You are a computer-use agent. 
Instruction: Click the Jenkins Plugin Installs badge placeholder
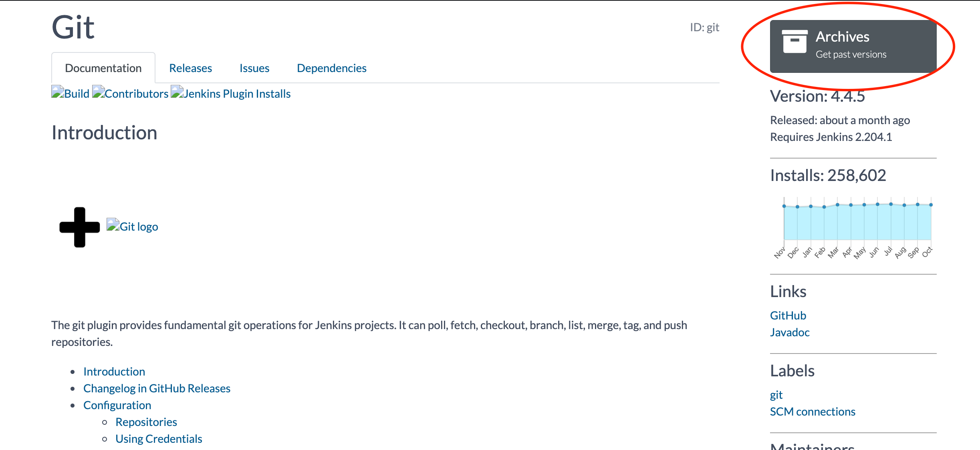(x=231, y=93)
